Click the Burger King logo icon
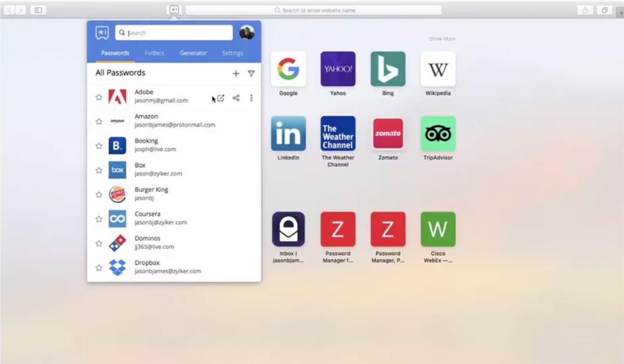 (x=117, y=195)
